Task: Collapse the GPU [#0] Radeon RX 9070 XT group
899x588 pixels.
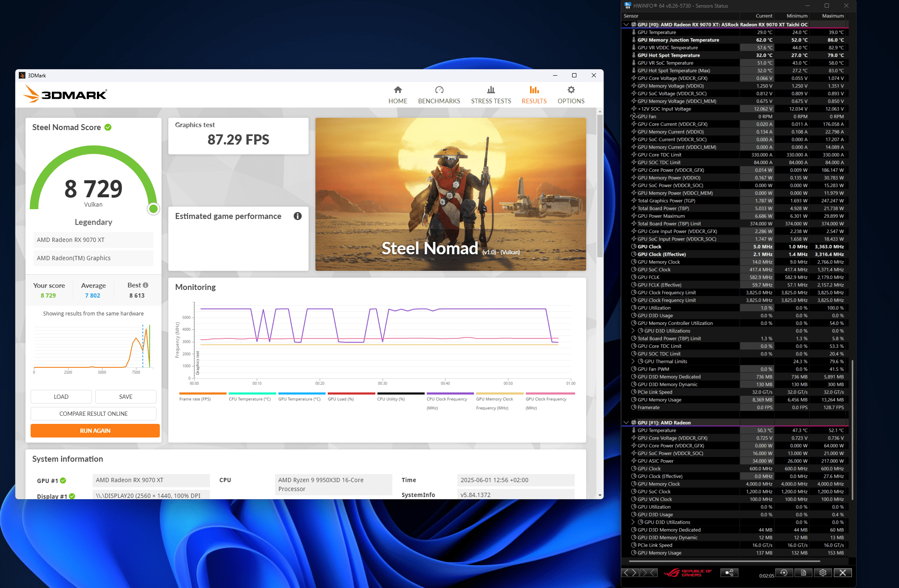Action: [x=626, y=25]
